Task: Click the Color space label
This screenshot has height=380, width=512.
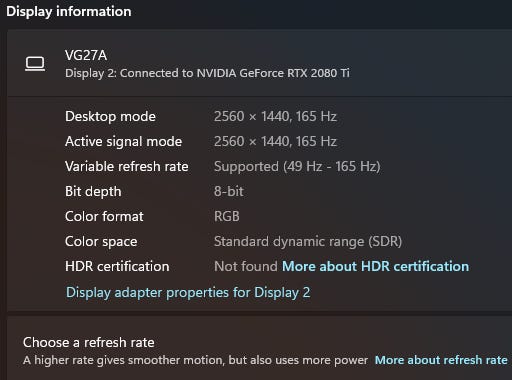Action: (x=101, y=242)
